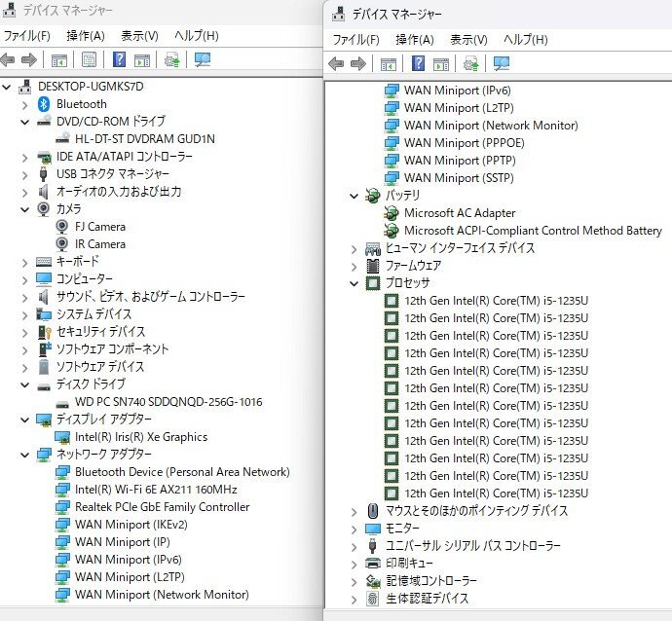Click the セキュリティ デバイス key icon
672x621 pixels.
(x=44, y=332)
